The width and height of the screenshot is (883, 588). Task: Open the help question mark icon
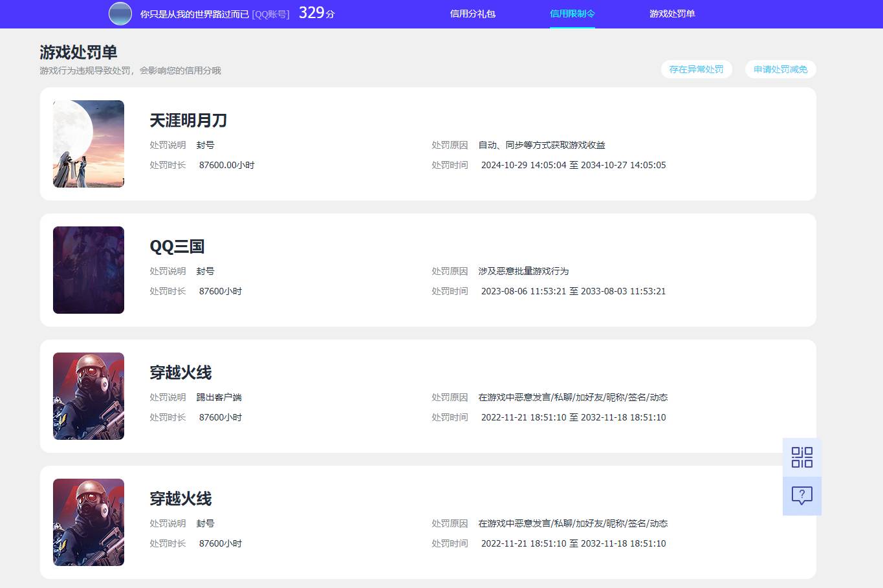coord(801,496)
